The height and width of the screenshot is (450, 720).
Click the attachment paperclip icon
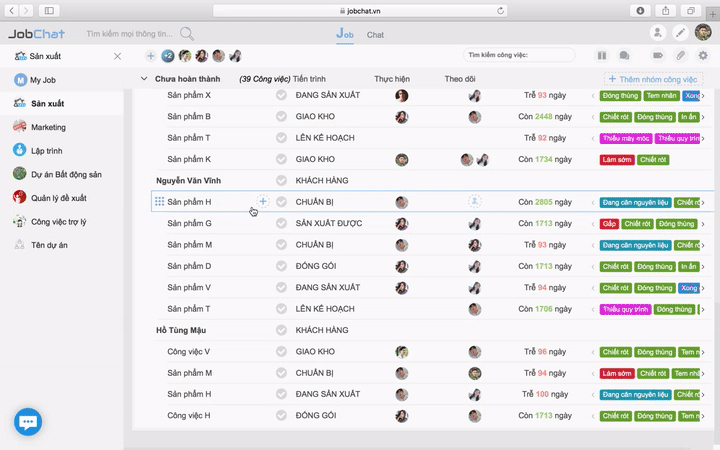pyautogui.click(x=681, y=56)
